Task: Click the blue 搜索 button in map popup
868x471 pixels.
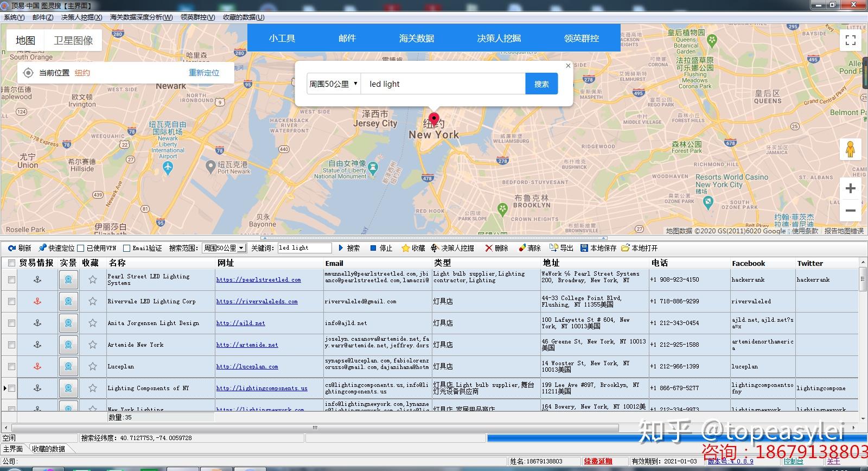Action: click(541, 84)
